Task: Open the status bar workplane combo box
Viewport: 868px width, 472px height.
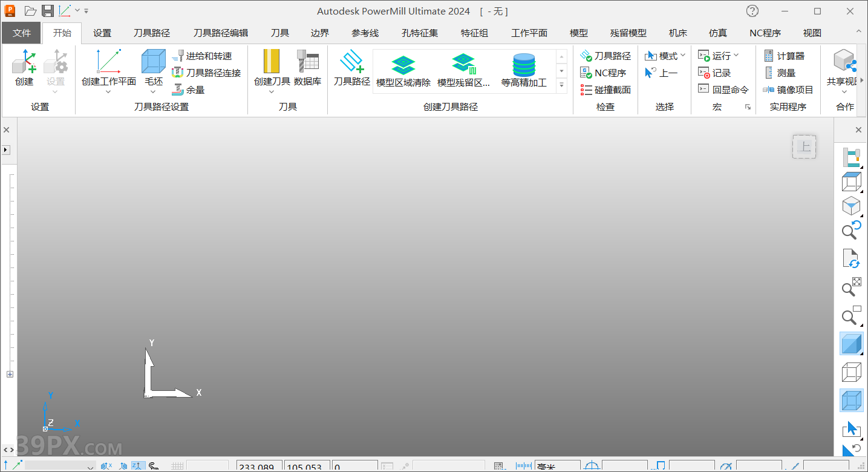Action: pos(60,466)
